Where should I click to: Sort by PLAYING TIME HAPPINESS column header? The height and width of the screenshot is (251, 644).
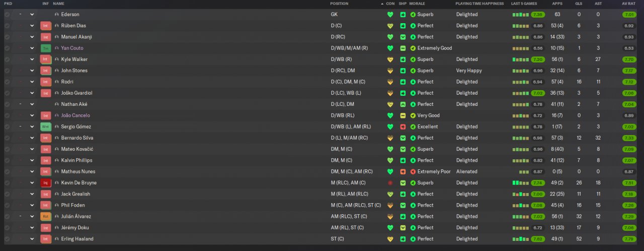tap(479, 4)
